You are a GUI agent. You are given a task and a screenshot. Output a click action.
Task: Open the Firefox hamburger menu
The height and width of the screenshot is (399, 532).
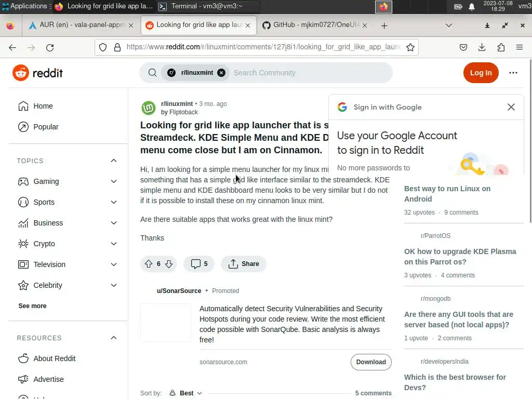click(519, 47)
